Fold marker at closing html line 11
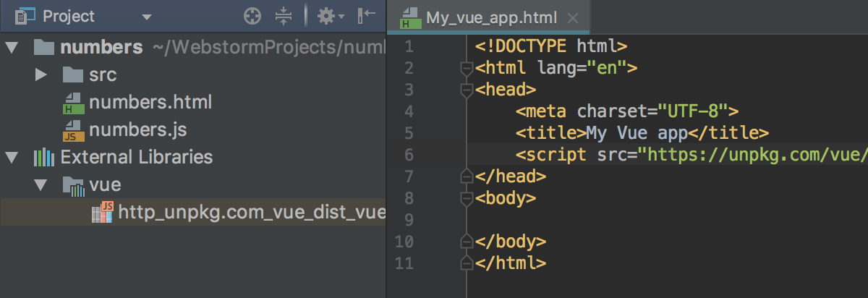This screenshot has width=868, height=298. (x=467, y=262)
